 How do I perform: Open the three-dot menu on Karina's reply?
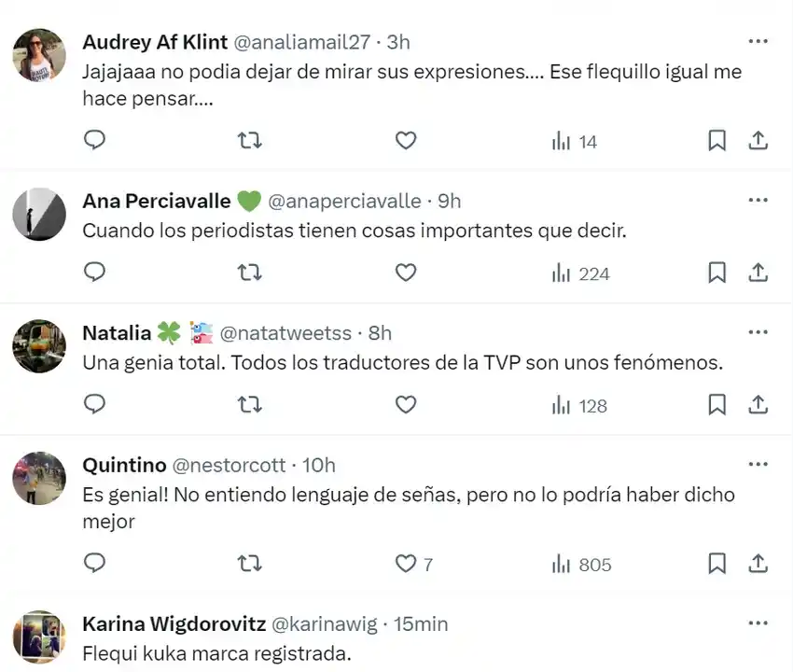[x=758, y=622]
